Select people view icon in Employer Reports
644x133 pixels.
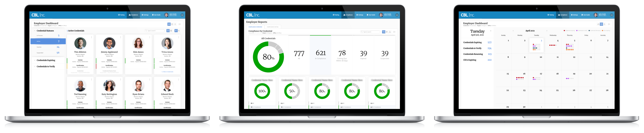pyautogui.click(x=390, y=32)
